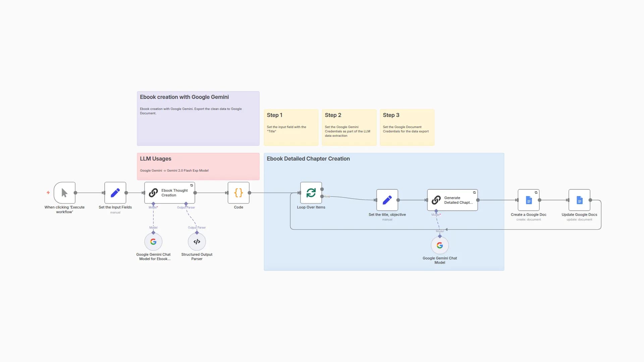Click the Output Parser connector on Ebook Thought Creation
This screenshot has height=362, width=644.
tap(186, 204)
